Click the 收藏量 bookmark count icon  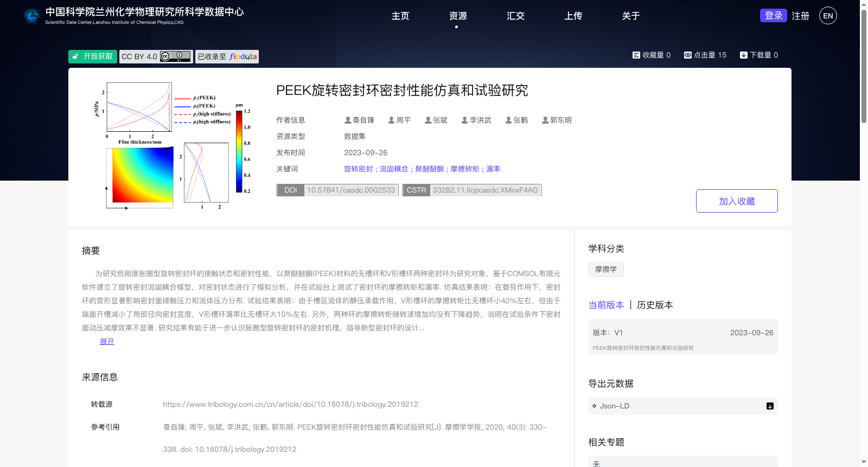636,55
